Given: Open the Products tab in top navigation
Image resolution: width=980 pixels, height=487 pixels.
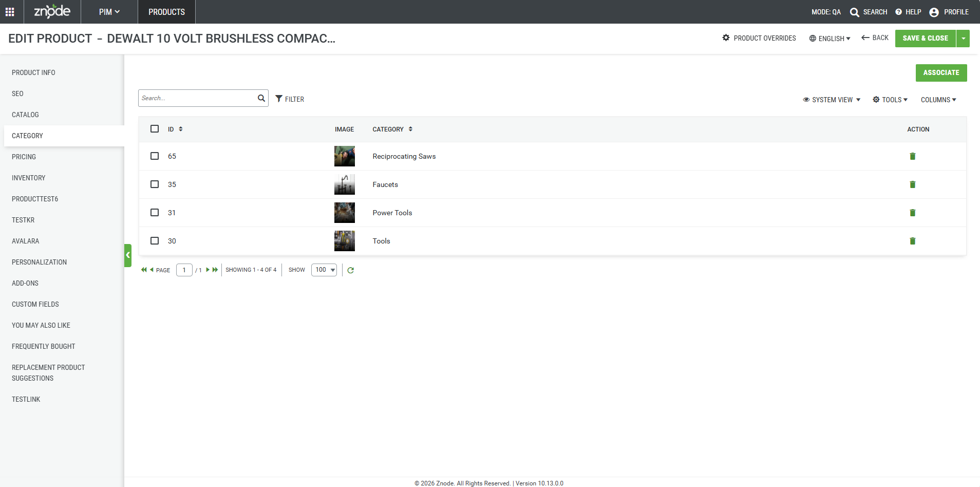Looking at the screenshot, I should (167, 12).
